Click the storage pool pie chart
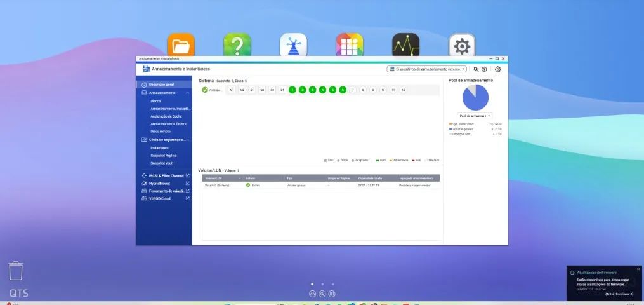The height and width of the screenshot is (305, 644). 475,97
